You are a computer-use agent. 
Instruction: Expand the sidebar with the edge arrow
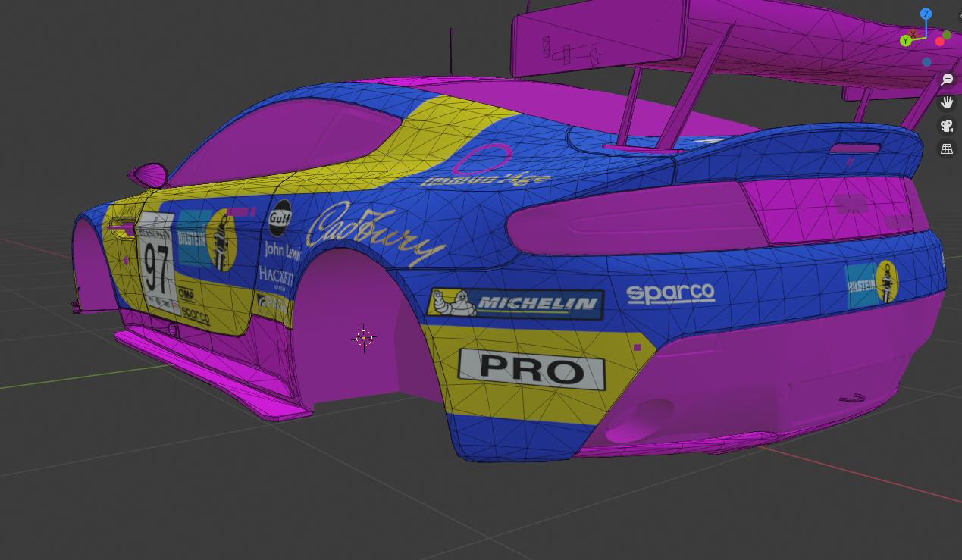[959, 16]
